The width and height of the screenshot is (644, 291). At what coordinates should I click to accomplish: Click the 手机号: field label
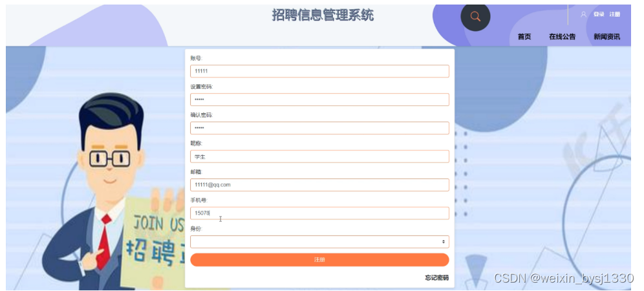[x=199, y=200]
